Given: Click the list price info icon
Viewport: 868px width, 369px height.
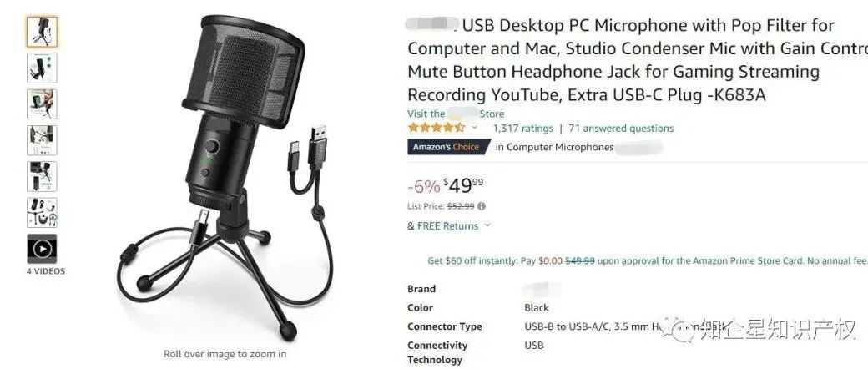Looking at the screenshot, I should pos(482,206).
